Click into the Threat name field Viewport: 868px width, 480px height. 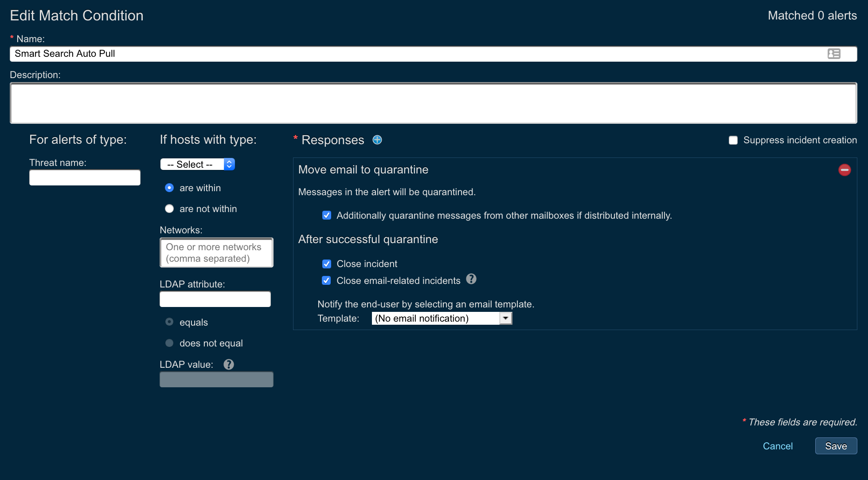(85, 178)
